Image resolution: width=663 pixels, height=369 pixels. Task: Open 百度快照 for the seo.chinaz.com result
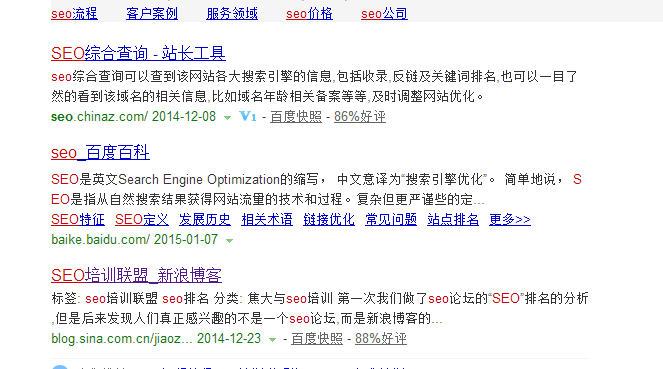click(296, 117)
